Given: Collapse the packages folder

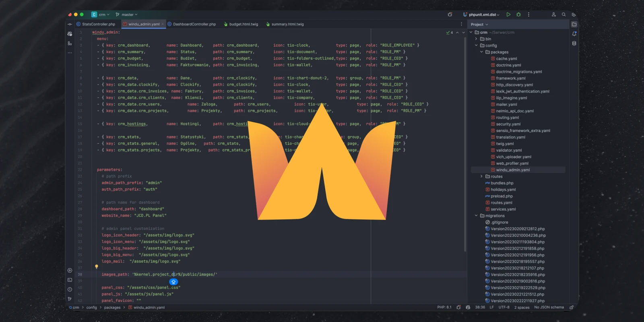Looking at the screenshot, I should point(481,52).
